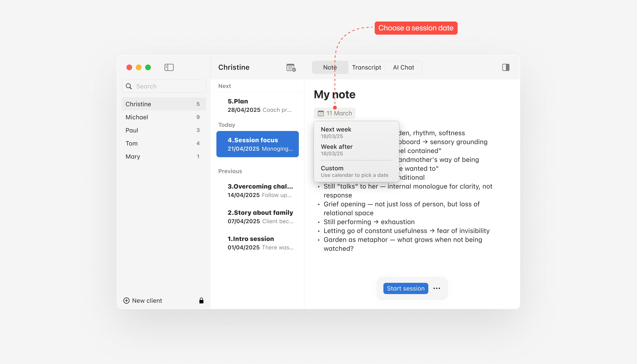Switch to the AI Chat tab
637x364 pixels.
point(403,67)
